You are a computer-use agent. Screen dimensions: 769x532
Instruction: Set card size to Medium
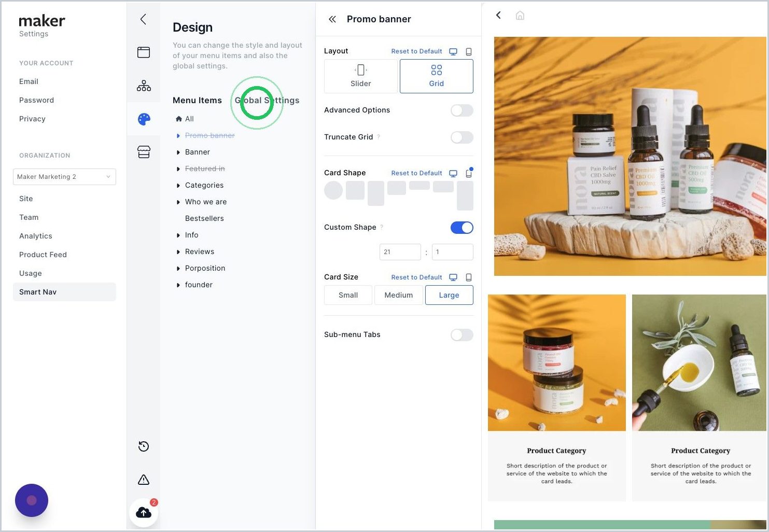(399, 295)
